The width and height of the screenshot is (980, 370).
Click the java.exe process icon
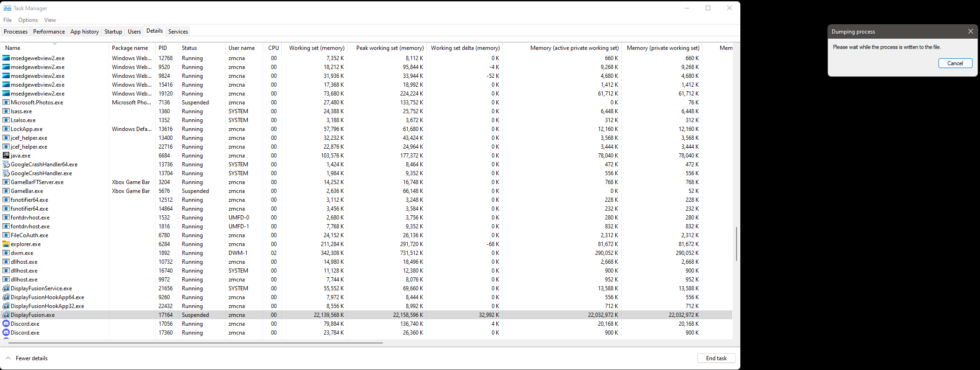6,155
